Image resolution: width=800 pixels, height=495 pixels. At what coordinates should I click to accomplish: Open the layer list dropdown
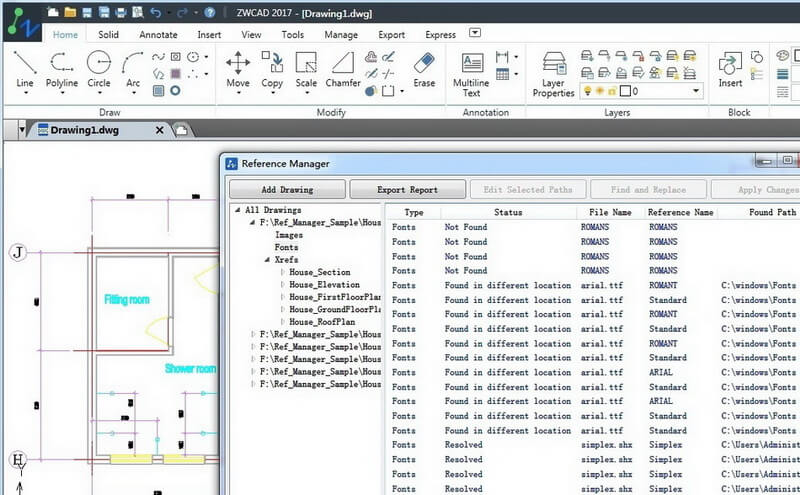tap(695, 91)
